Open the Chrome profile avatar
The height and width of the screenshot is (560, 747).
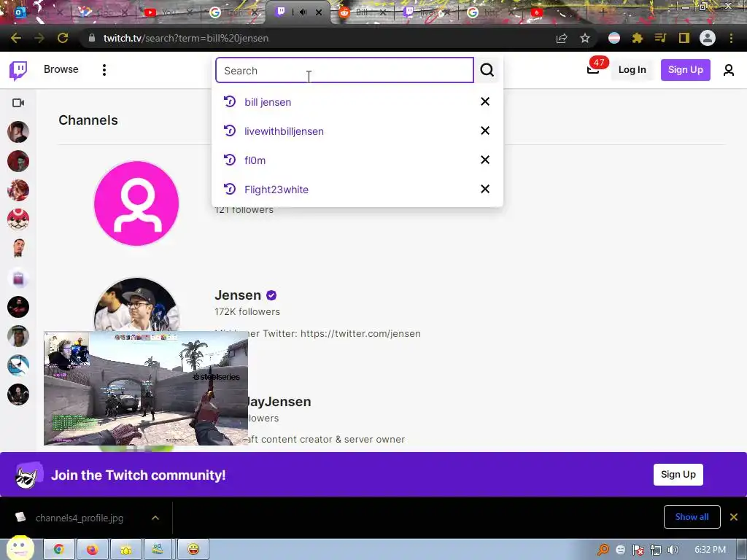(708, 38)
